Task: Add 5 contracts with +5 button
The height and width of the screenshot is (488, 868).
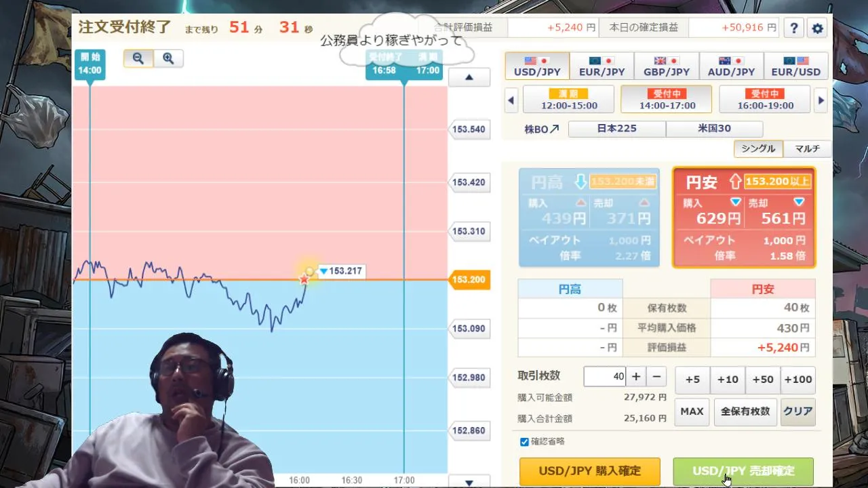Action: 692,380
